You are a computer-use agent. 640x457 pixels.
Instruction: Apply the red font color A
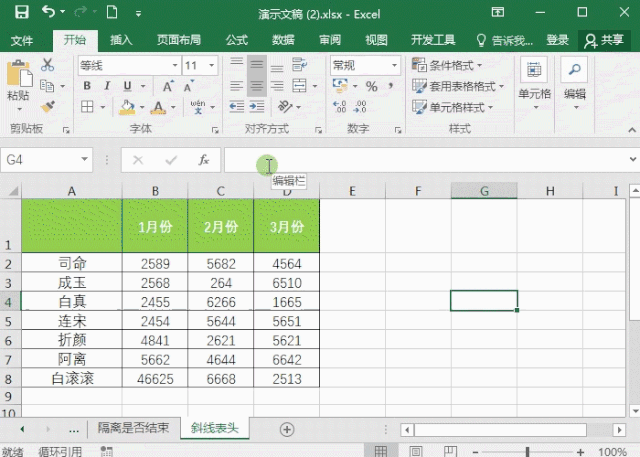[158, 107]
